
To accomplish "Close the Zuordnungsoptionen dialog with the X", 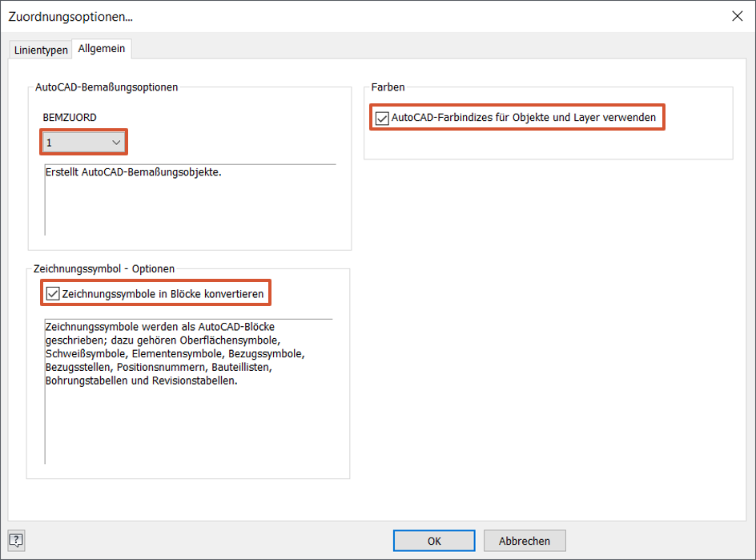I will pyautogui.click(x=736, y=16).
